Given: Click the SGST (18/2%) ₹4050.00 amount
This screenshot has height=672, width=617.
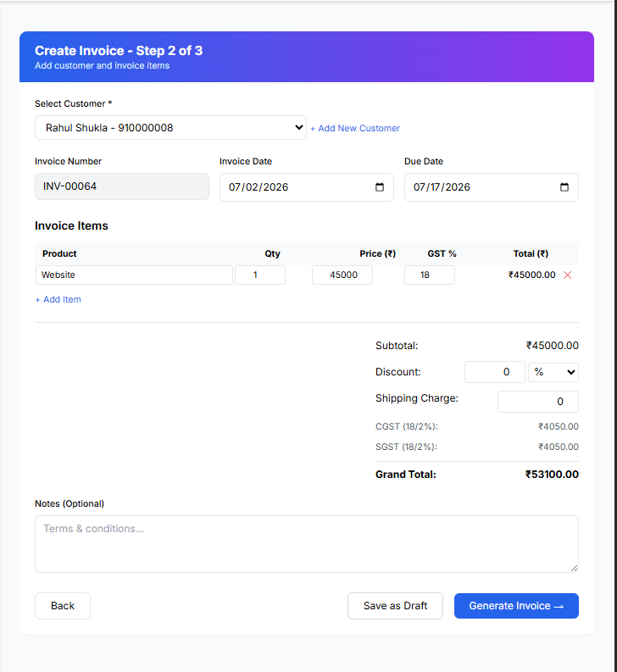Looking at the screenshot, I should coord(559,447).
